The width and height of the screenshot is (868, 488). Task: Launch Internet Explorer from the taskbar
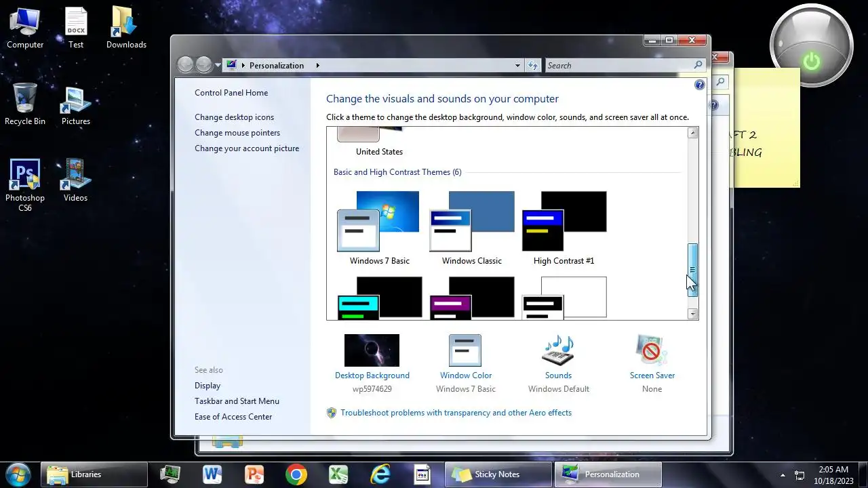pos(380,474)
